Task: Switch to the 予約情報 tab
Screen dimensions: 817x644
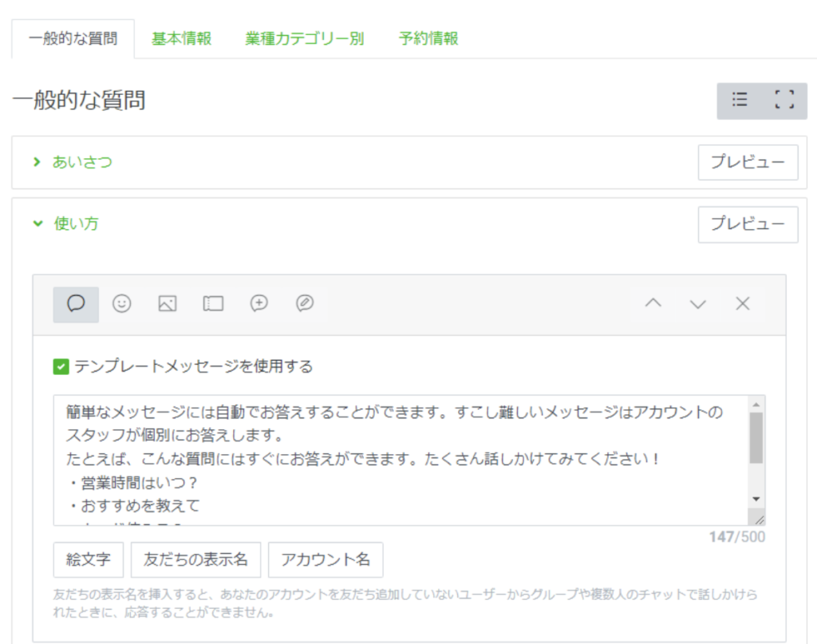Action: point(428,38)
